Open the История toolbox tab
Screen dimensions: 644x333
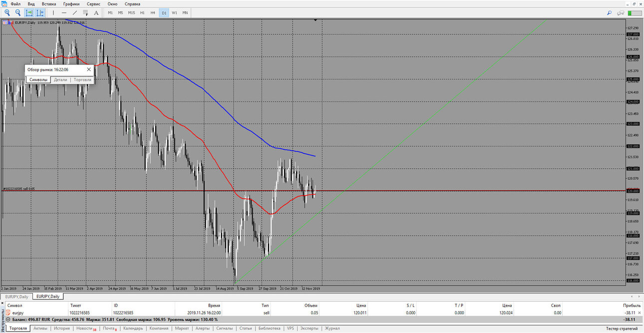pos(62,329)
